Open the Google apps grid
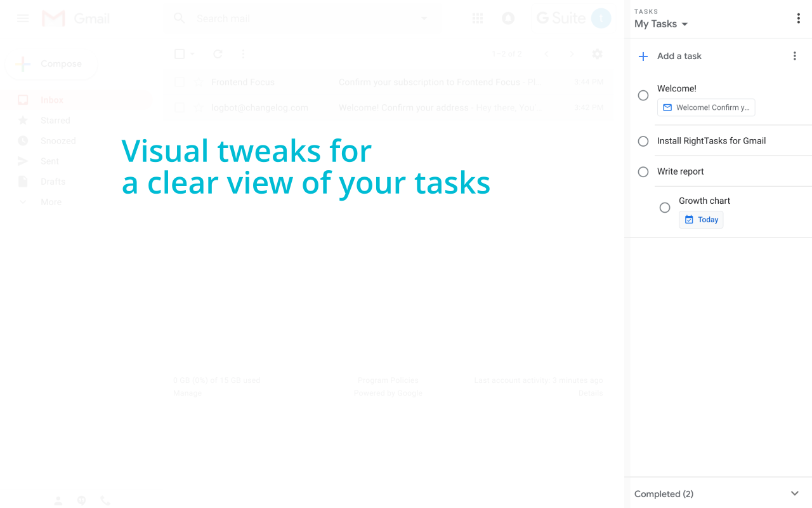Image resolution: width=812 pixels, height=508 pixels. (x=478, y=18)
